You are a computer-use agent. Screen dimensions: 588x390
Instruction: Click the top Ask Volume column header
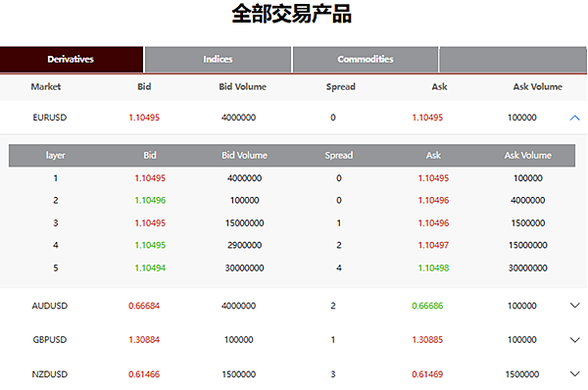coord(537,86)
